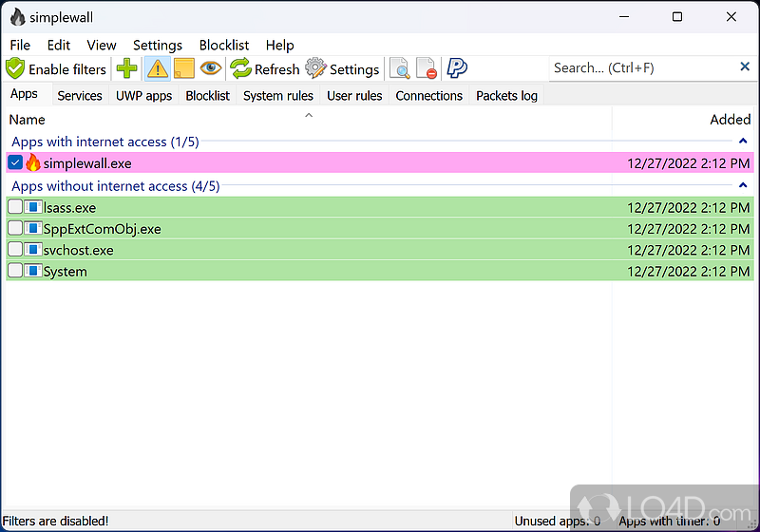Image resolution: width=760 pixels, height=532 pixels.
Task: Collapse the Apps without internet access group
Action: [x=743, y=185]
